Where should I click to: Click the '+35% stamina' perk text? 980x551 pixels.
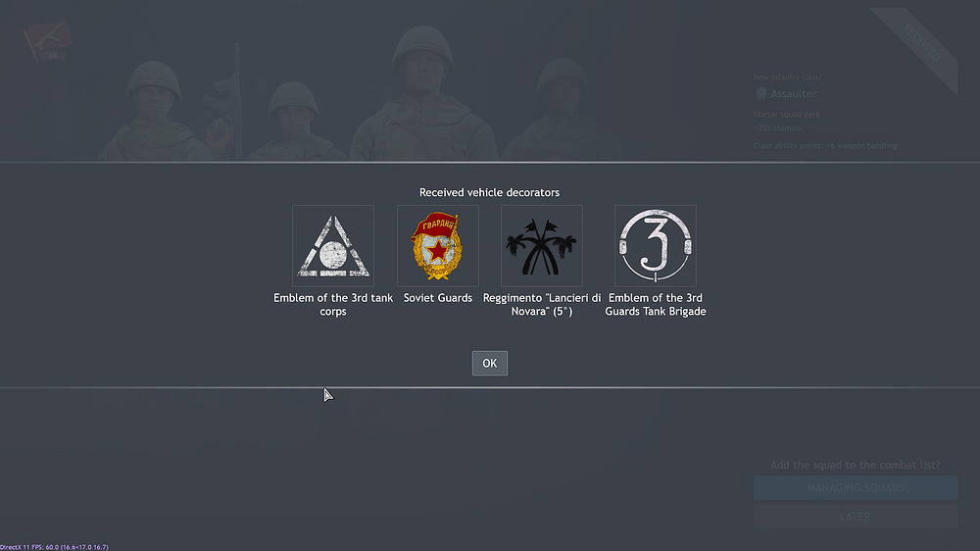777,128
